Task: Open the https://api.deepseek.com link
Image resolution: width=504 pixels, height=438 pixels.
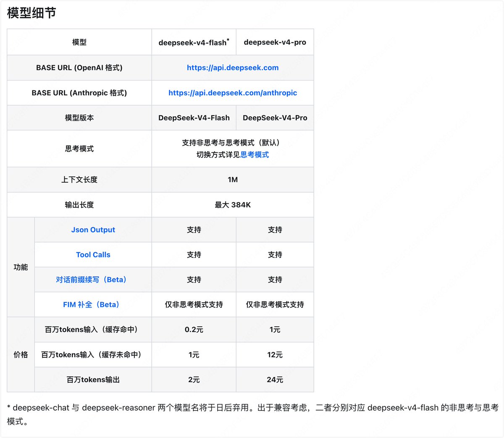Action: (x=233, y=68)
